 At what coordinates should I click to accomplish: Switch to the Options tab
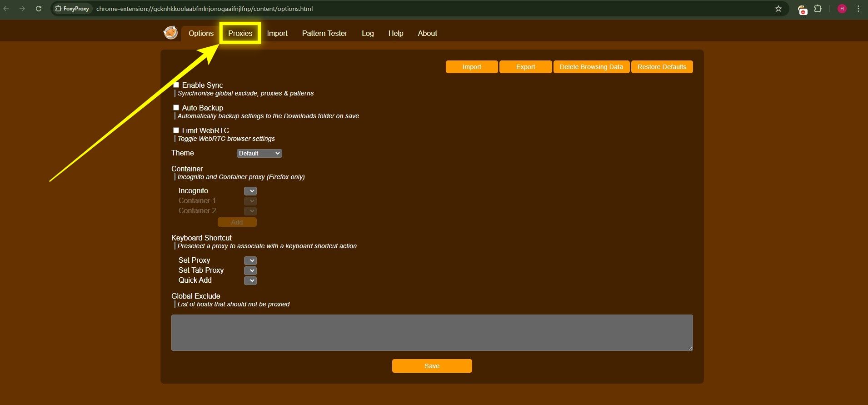tap(201, 33)
